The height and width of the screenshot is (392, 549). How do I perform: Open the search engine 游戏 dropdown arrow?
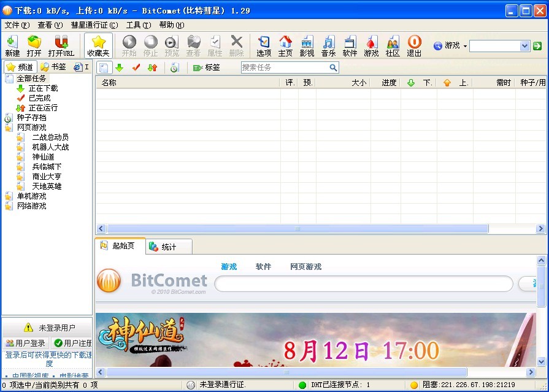coord(465,46)
